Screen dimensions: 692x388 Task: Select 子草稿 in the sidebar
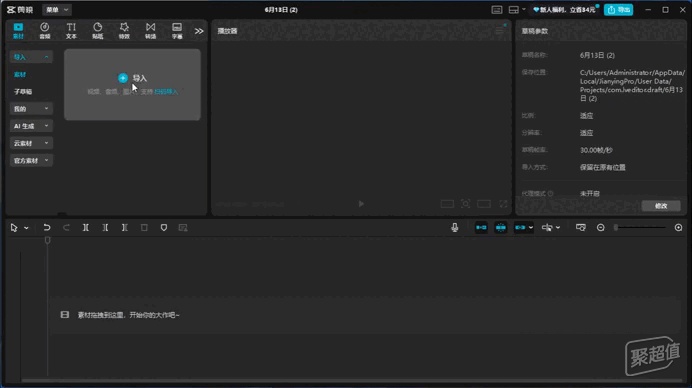pyautogui.click(x=23, y=92)
